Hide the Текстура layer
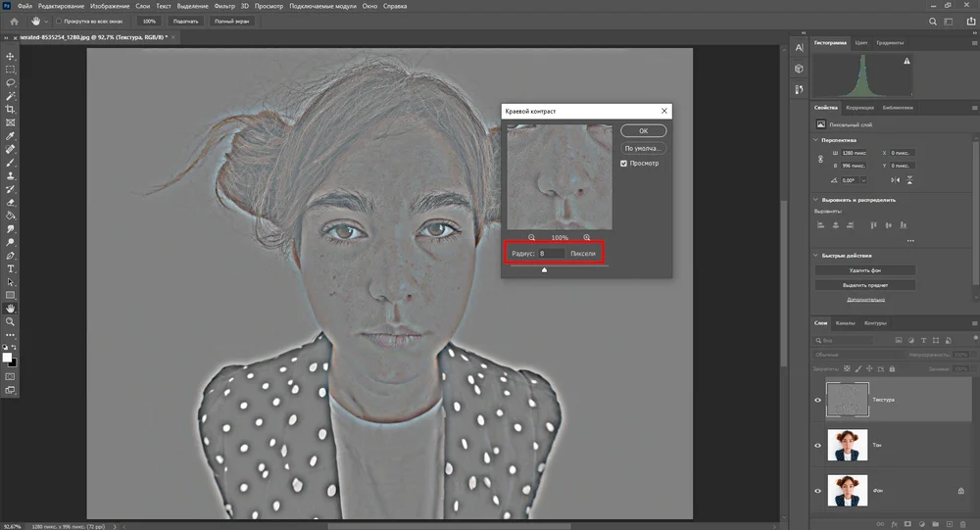 click(x=817, y=400)
